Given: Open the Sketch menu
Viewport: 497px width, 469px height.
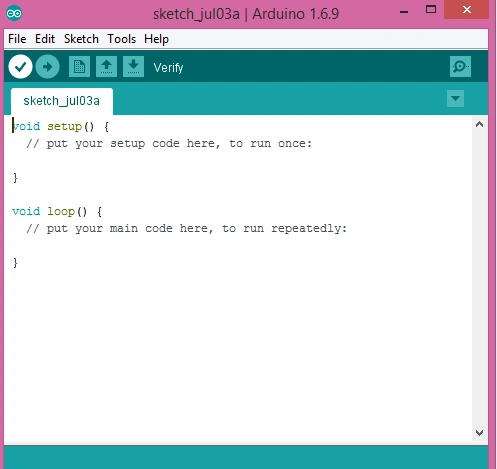Looking at the screenshot, I should pos(81,39).
